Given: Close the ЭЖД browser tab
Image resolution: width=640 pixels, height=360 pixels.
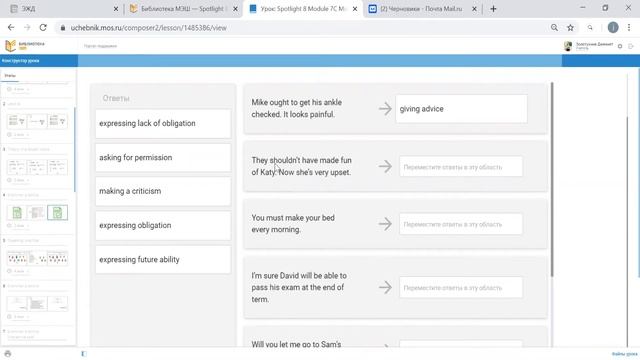Looking at the screenshot, I should [x=116, y=9].
